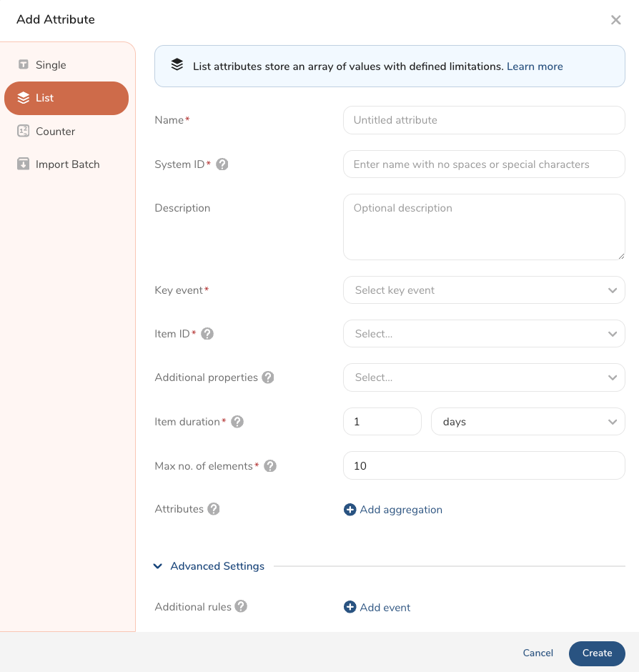The height and width of the screenshot is (672, 639).
Task: Click the Max no. of elements help icon
Action: tap(270, 466)
